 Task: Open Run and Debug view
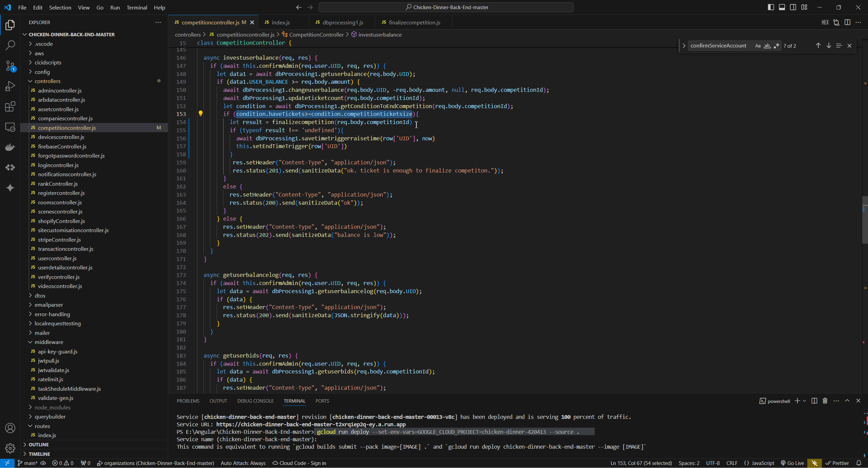pos(10,86)
